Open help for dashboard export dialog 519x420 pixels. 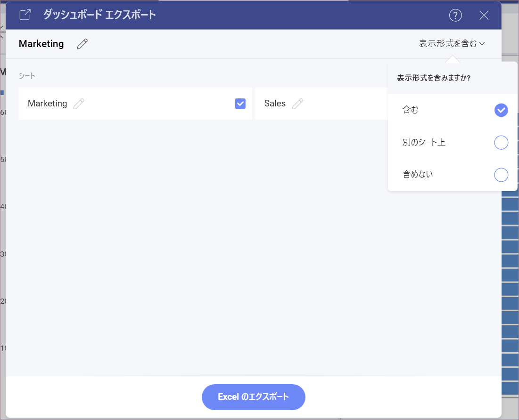point(455,15)
